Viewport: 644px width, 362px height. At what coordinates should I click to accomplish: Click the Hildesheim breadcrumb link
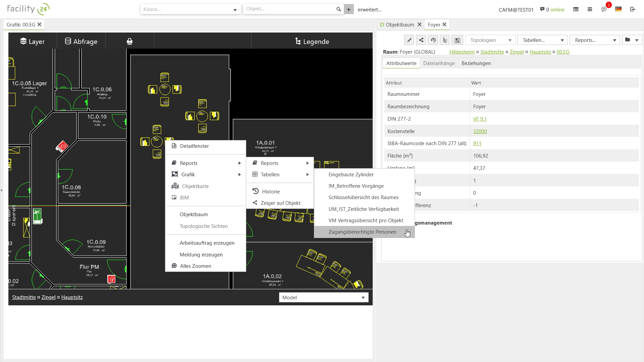coord(462,52)
